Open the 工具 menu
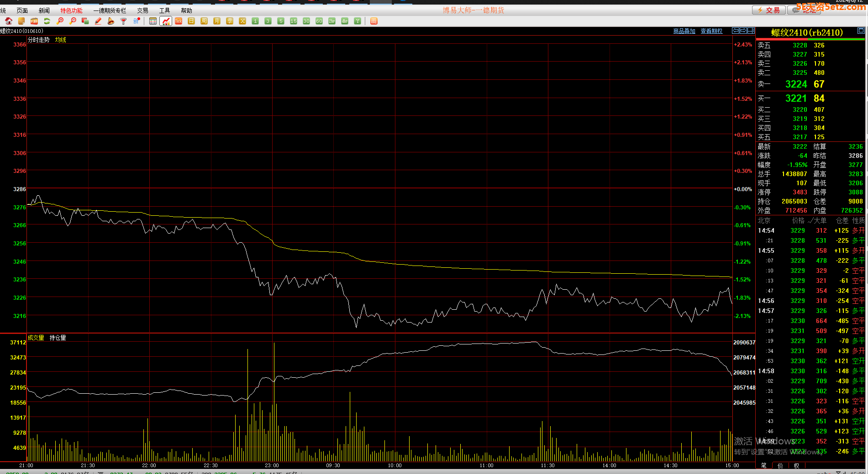 click(164, 10)
